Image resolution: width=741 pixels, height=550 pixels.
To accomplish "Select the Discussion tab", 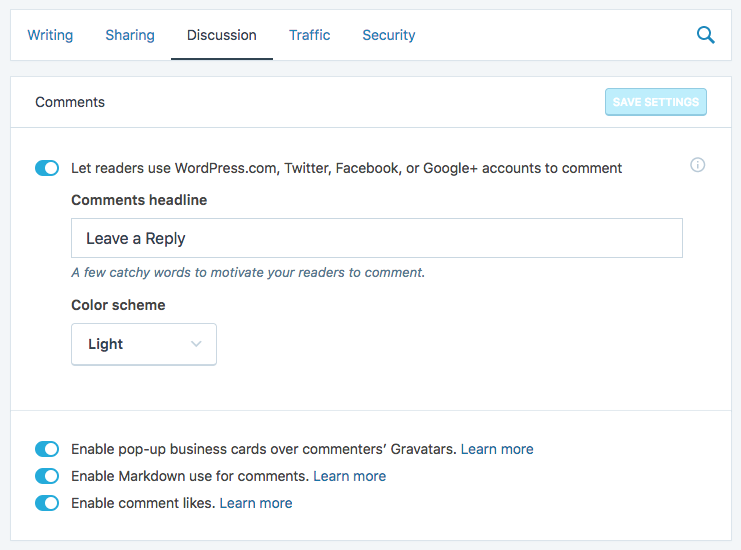I will click(222, 35).
